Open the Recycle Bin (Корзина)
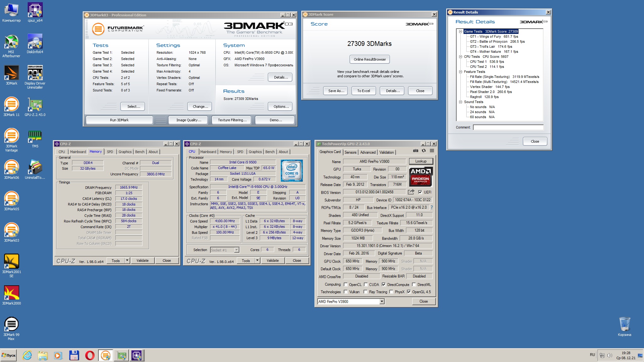 (x=625, y=327)
